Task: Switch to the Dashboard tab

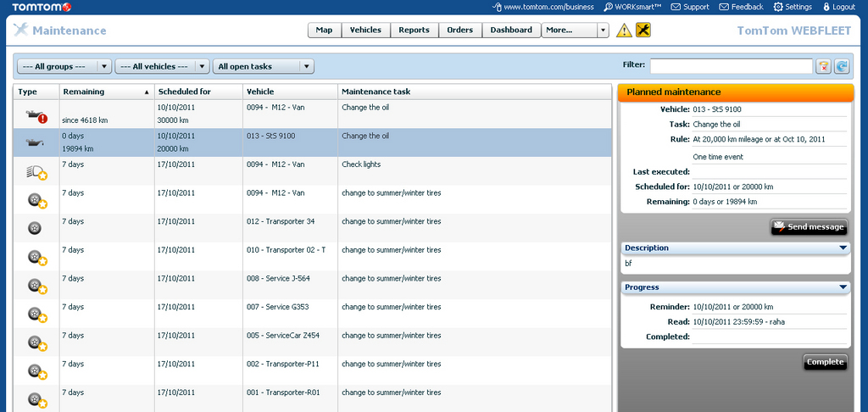Action: pos(511,30)
